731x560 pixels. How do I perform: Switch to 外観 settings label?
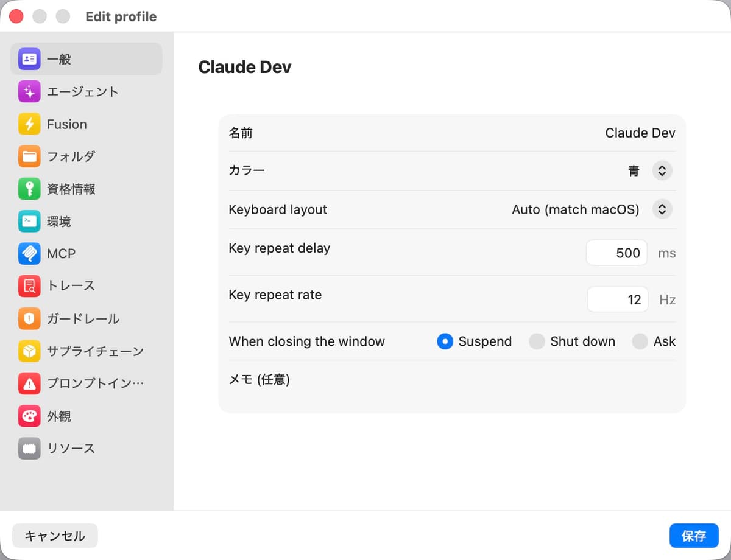59,416
